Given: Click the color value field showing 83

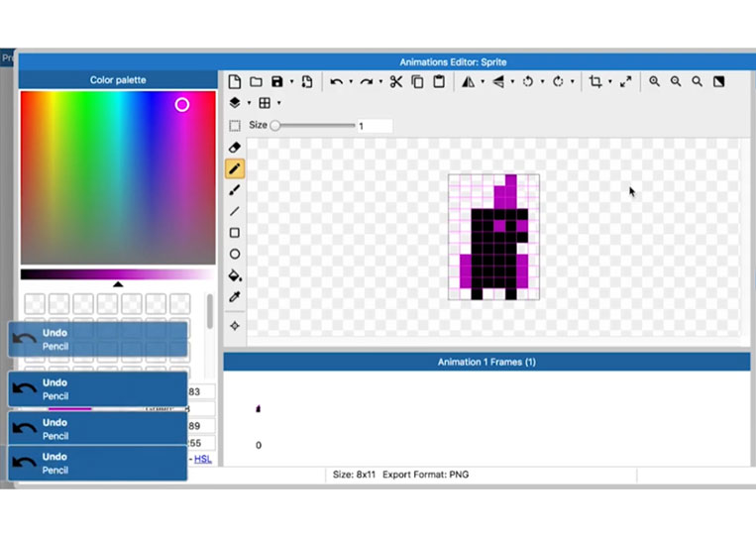Looking at the screenshot, I should click(x=201, y=392).
